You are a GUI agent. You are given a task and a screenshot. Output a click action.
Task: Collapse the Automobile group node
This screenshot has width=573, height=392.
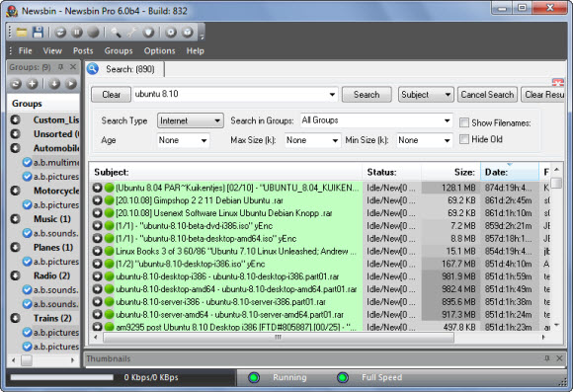tap(16, 148)
